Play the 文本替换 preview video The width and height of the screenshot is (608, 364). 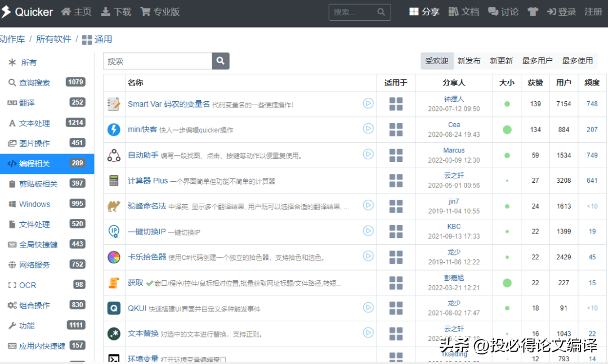click(x=368, y=332)
